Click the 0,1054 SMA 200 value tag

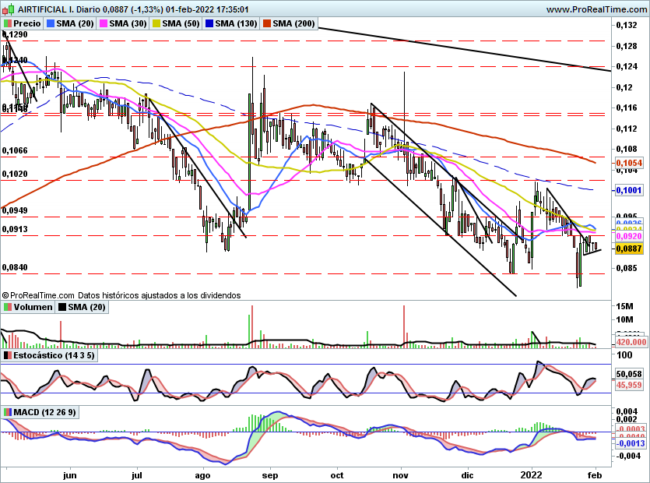[x=627, y=162]
